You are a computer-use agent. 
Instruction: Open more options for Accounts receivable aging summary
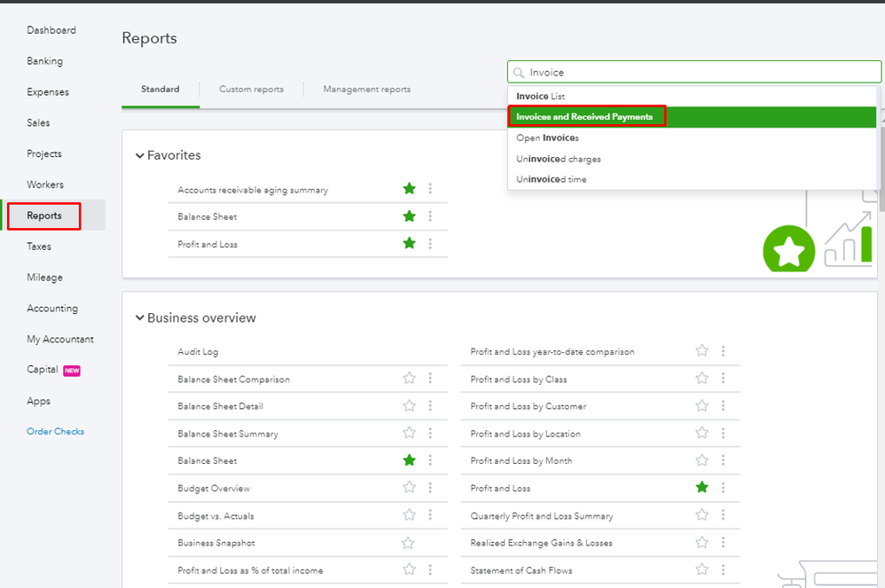(430, 189)
